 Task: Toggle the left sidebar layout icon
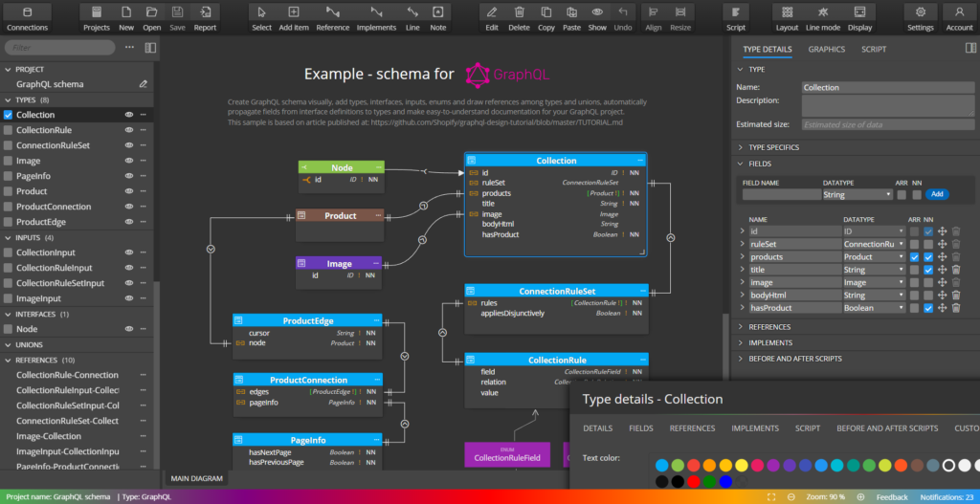[x=150, y=48]
